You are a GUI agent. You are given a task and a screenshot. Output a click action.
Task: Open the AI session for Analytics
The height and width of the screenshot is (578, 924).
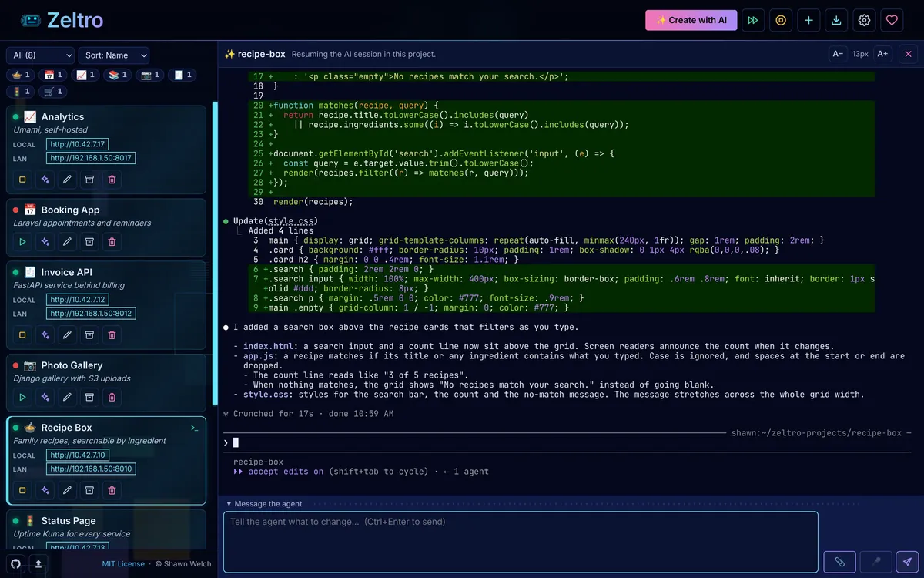[x=45, y=180]
